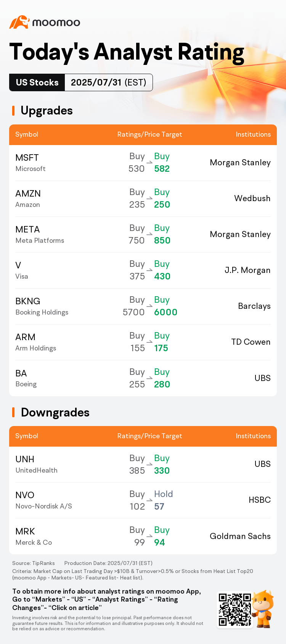Click the arrow in the UNH rating row

coord(149,465)
